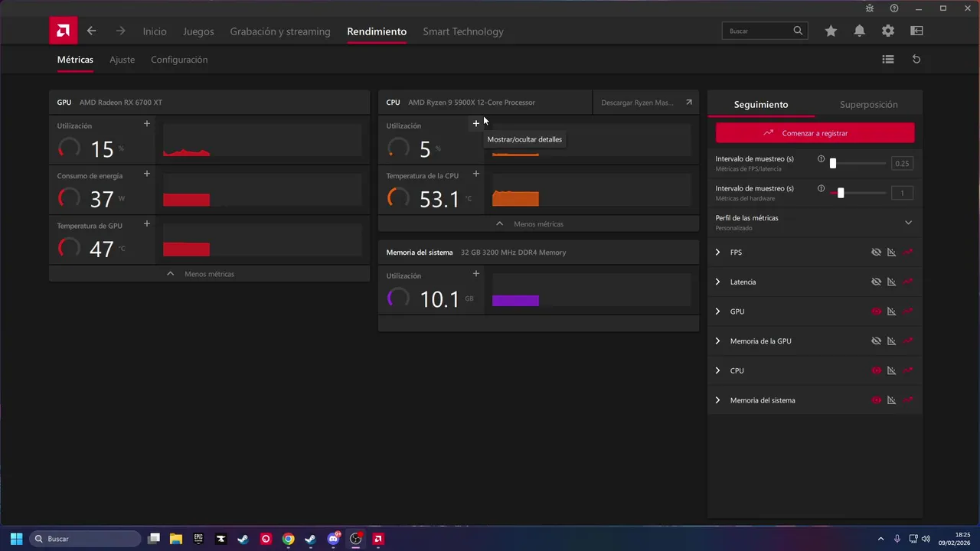Toggle CPU visibility eye icon

pyautogui.click(x=877, y=370)
